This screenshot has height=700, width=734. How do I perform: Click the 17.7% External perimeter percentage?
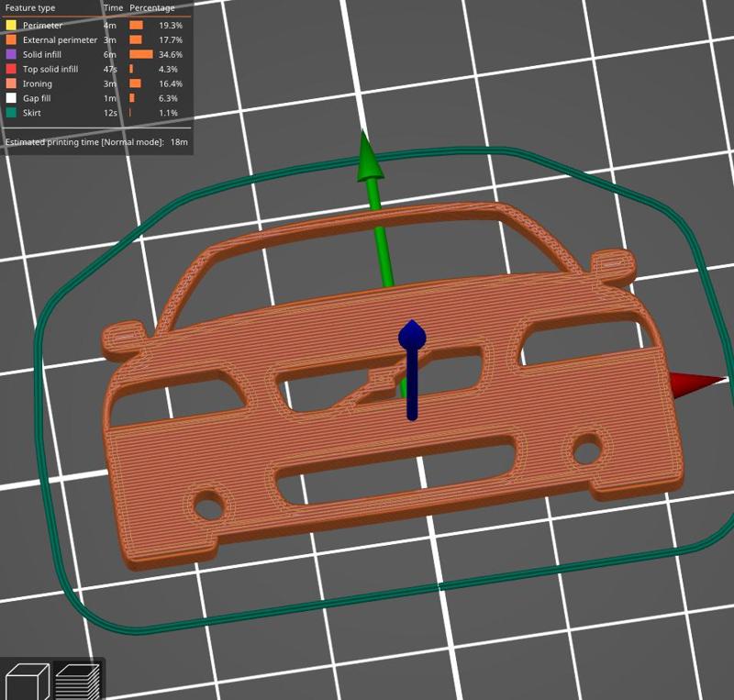[171, 39]
